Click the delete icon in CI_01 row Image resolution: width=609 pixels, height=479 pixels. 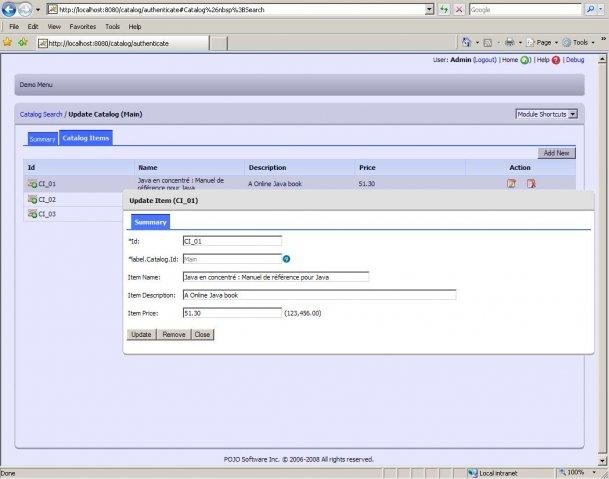click(531, 183)
